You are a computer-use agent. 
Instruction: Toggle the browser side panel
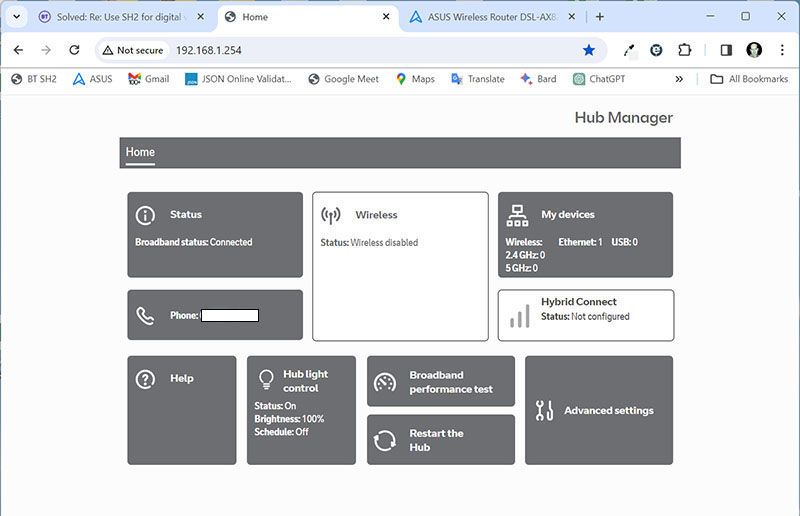coord(726,50)
